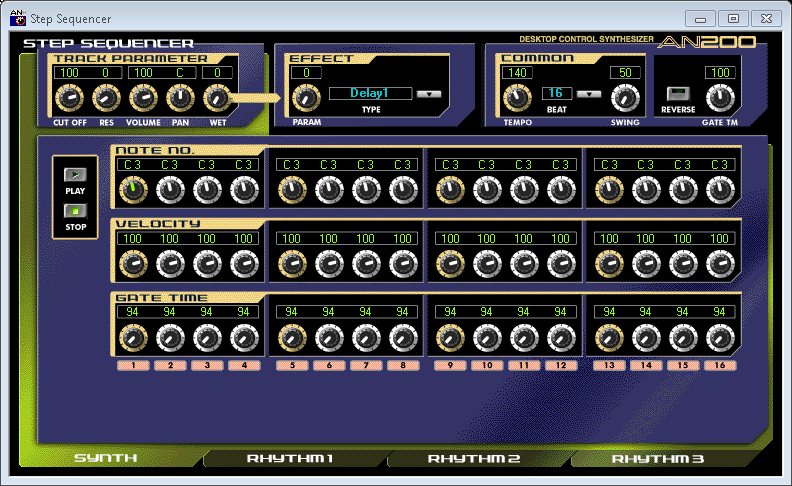The image size is (792, 486).
Task: Click the Swing knob
Action: pos(625,98)
